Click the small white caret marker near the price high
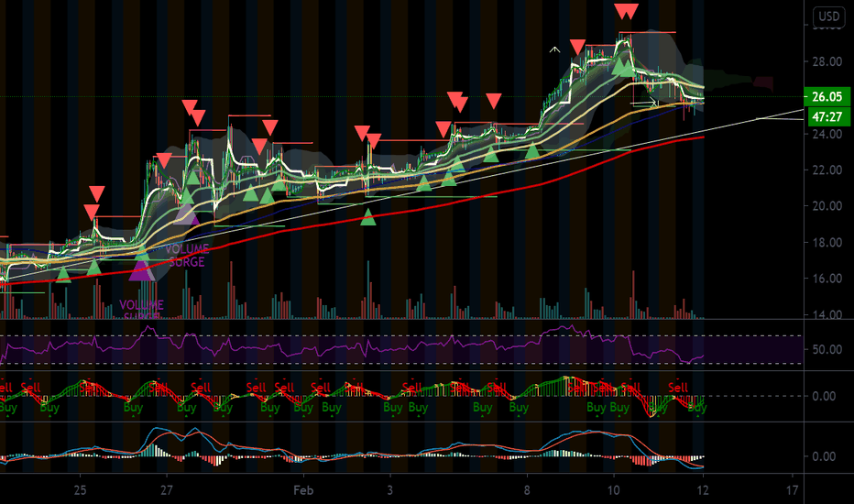This screenshot has height=504, width=854. pyautogui.click(x=554, y=49)
